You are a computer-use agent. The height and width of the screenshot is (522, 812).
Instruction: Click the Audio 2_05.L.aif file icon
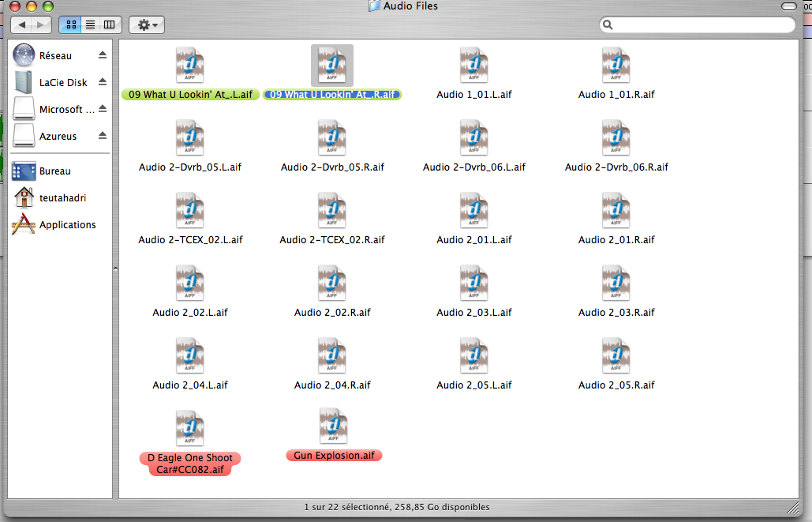[x=473, y=355]
